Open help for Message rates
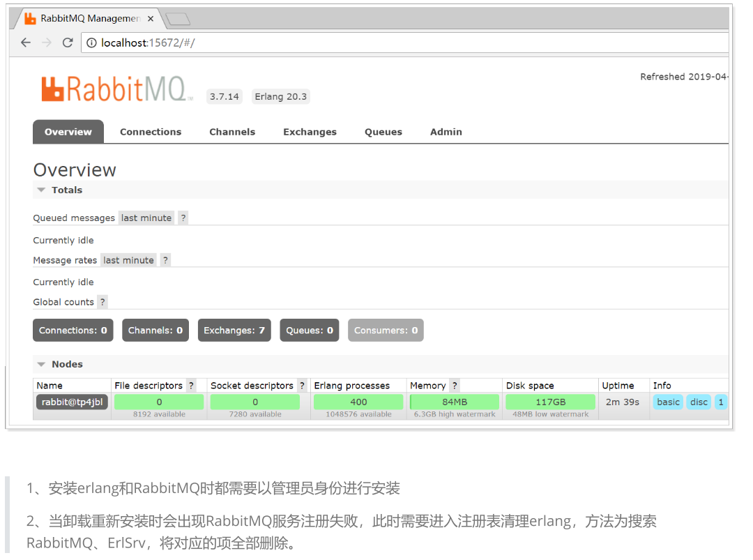 pos(165,260)
